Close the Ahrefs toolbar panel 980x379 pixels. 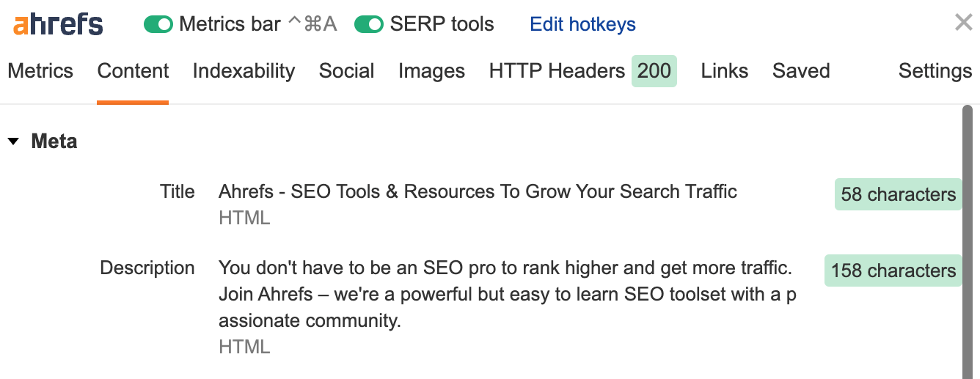click(963, 23)
